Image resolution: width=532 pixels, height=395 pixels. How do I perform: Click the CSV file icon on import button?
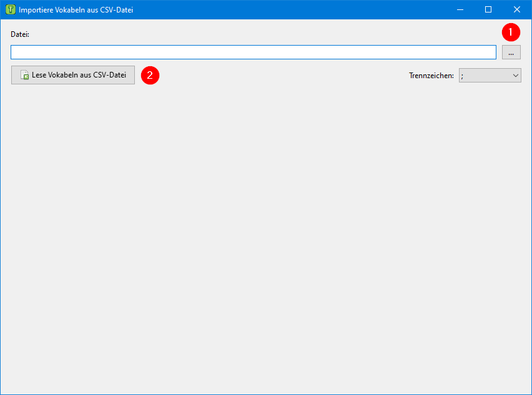pos(25,76)
